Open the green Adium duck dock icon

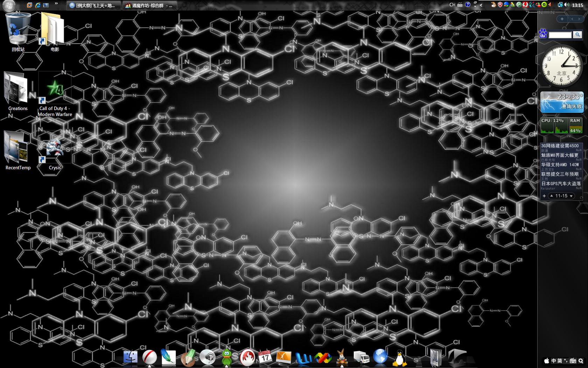(x=227, y=357)
